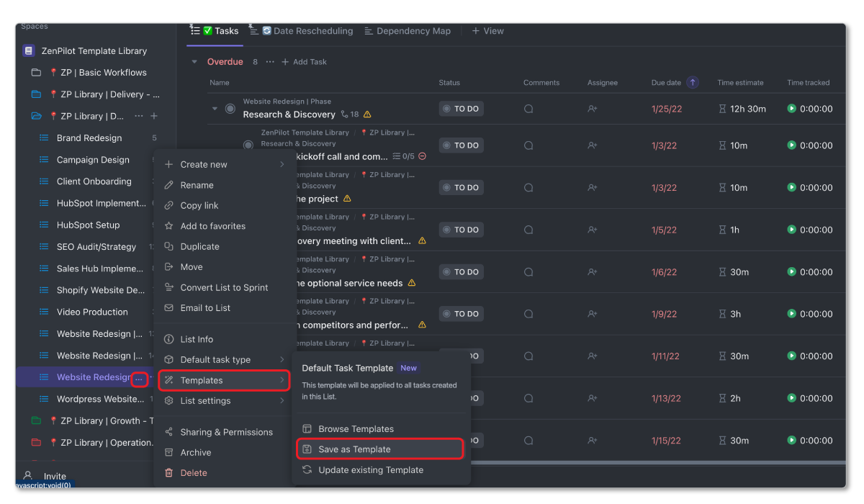Open the TO DO status dropdown on the first task

[x=461, y=108]
